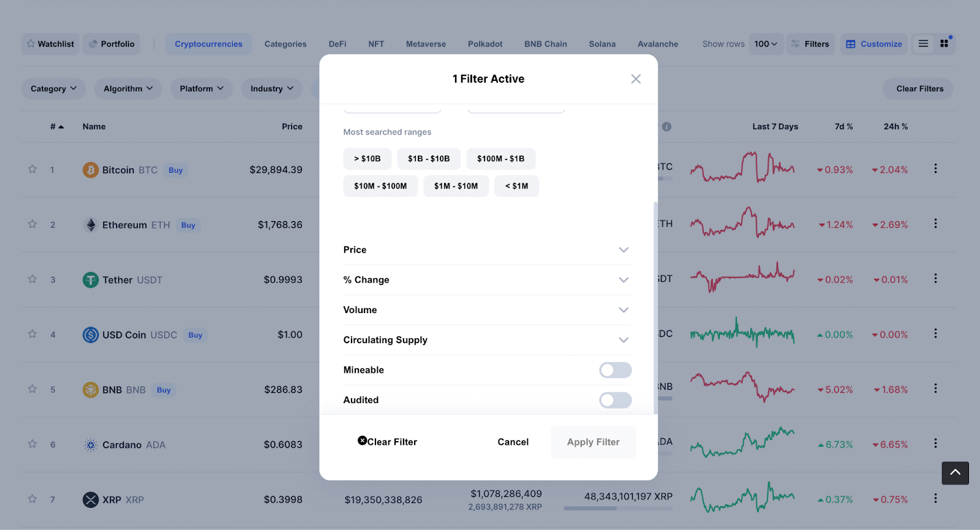Open the NFT tab
The image size is (980, 530).
(x=376, y=44)
